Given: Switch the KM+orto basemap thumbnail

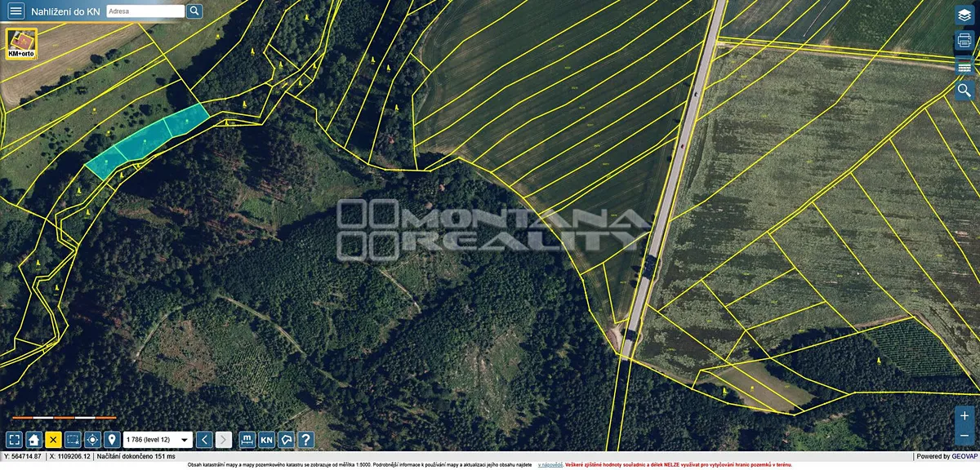Looking at the screenshot, I should pyautogui.click(x=22, y=43).
